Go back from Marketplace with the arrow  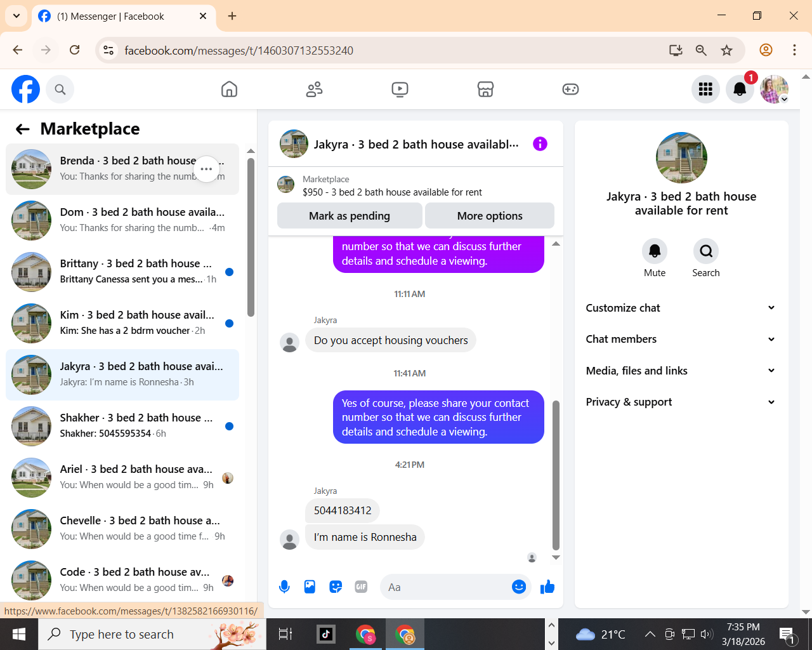[x=23, y=129]
